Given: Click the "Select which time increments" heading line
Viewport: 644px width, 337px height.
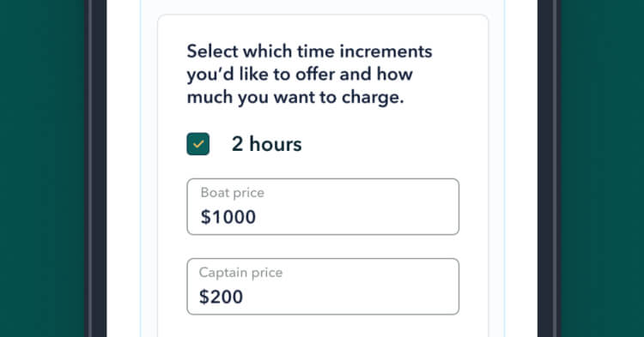Looking at the screenshot, I should tap(309, 51).
